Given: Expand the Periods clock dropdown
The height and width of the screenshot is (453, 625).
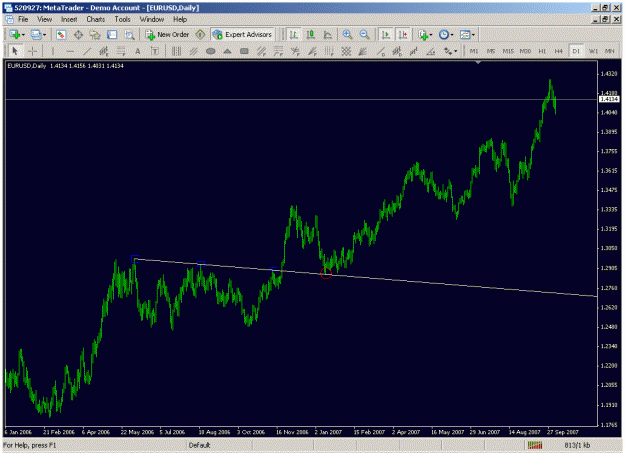Looking at the screenshot, I should tap(452, 35).
